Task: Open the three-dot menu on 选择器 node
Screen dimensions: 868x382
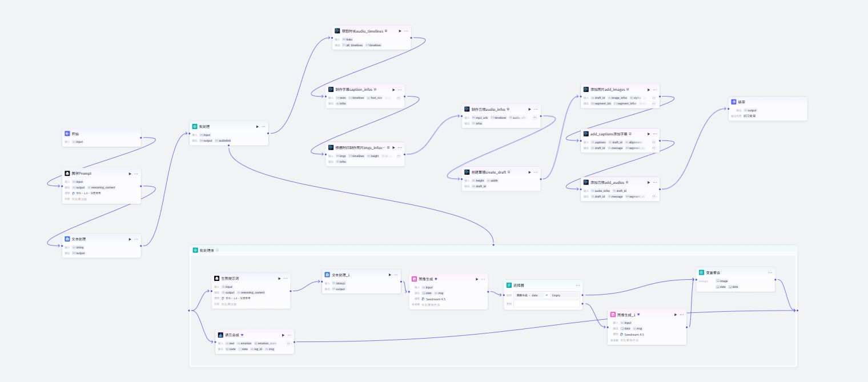Action: click(578, 285)
